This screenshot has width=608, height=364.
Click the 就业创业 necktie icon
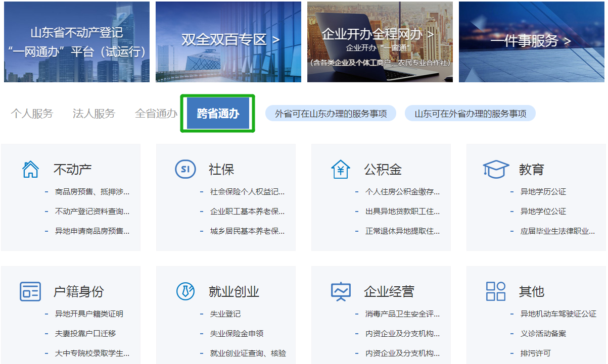pyautogui.click(x=185, y=291)
